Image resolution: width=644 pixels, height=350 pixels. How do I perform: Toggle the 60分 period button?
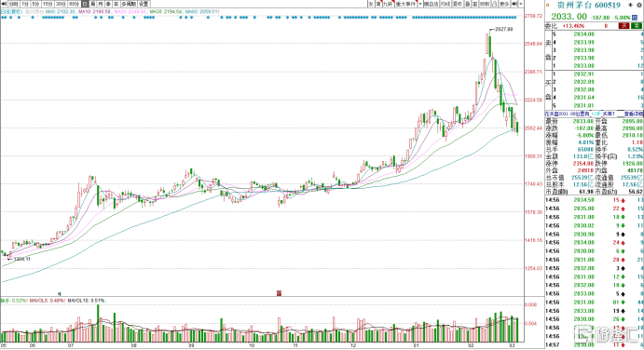tap(75, 4)
